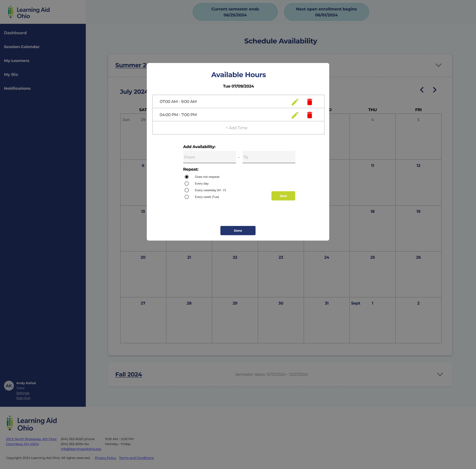
Task: Expand the Fall 2024 semester section
Action: pyautogui.click(x=440, y=375)
